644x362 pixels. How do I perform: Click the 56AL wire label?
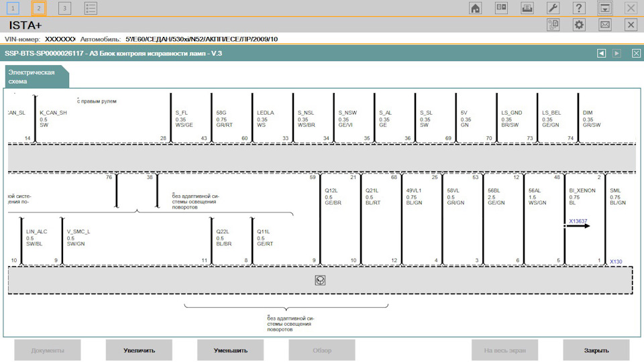coord(535,190)
